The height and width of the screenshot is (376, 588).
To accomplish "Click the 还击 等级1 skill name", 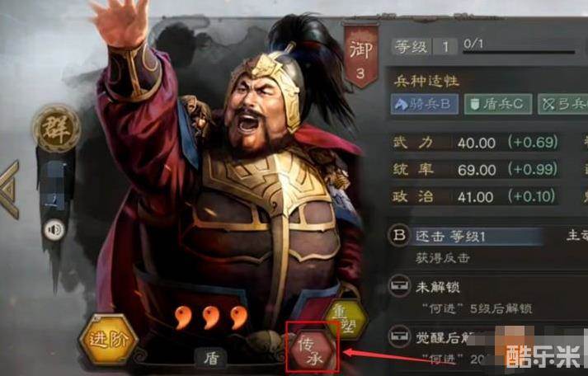I will coord(450,236).
